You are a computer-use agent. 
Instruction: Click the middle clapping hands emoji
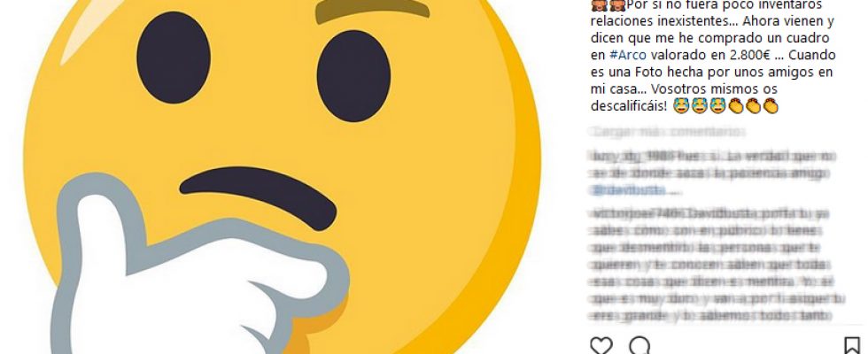(753, 105)
